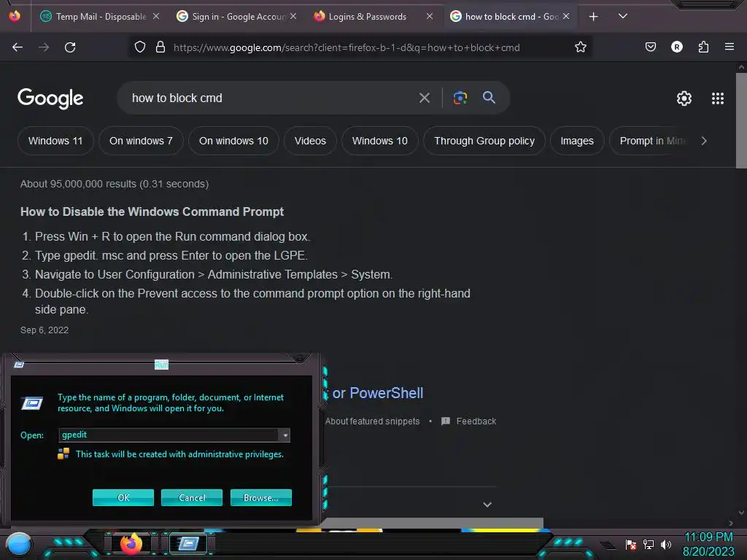Open the Firefox account R icon

[676, 47]
